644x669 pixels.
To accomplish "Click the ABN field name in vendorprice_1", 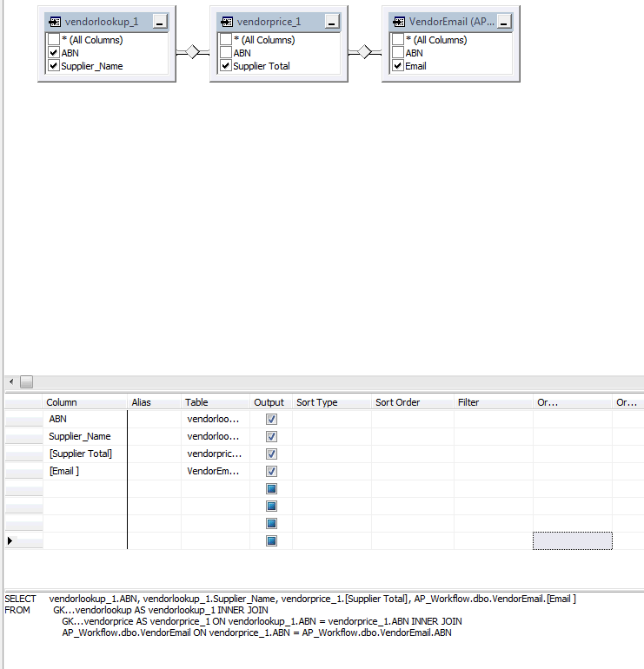I will [242, 53].
